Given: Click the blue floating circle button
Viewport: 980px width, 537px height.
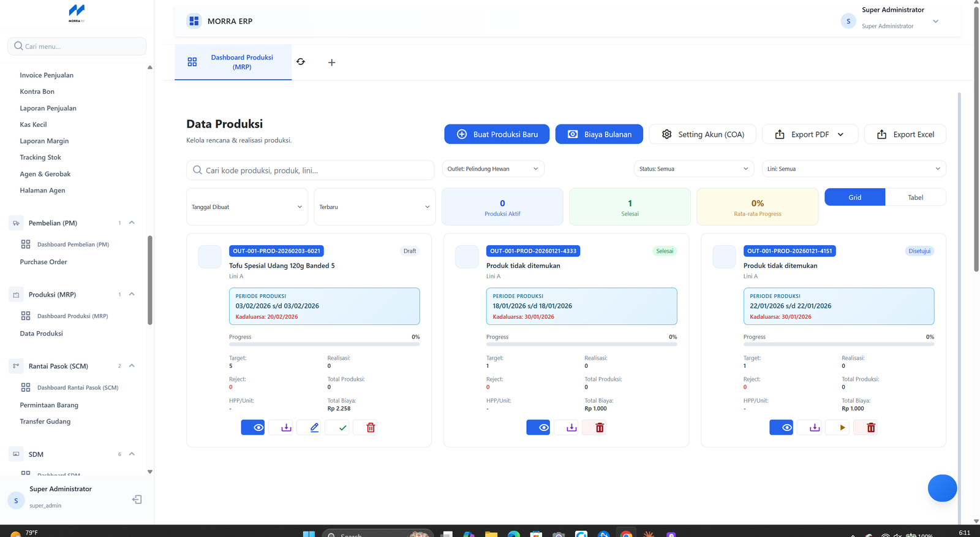Looking at the screenshot, I should point(942,488).
